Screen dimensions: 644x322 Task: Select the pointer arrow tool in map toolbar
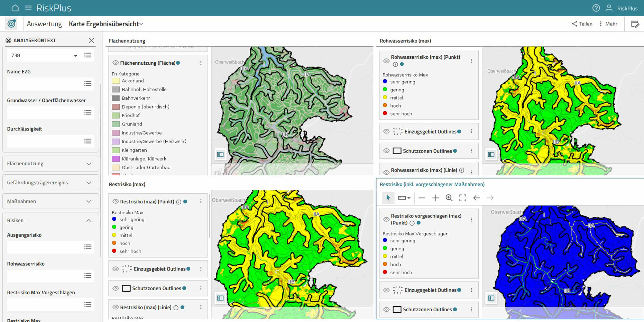(x=388, y=198)
